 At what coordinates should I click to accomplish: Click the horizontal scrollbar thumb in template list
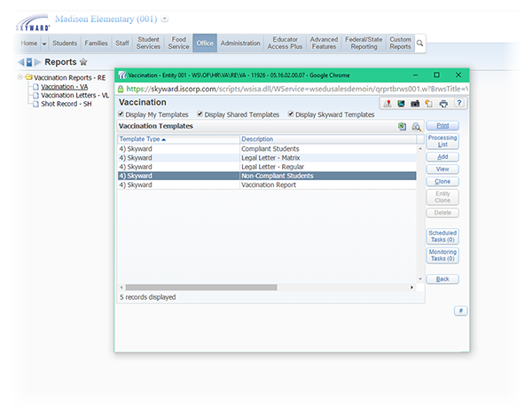pyautogui.click(x=201, y=287)
